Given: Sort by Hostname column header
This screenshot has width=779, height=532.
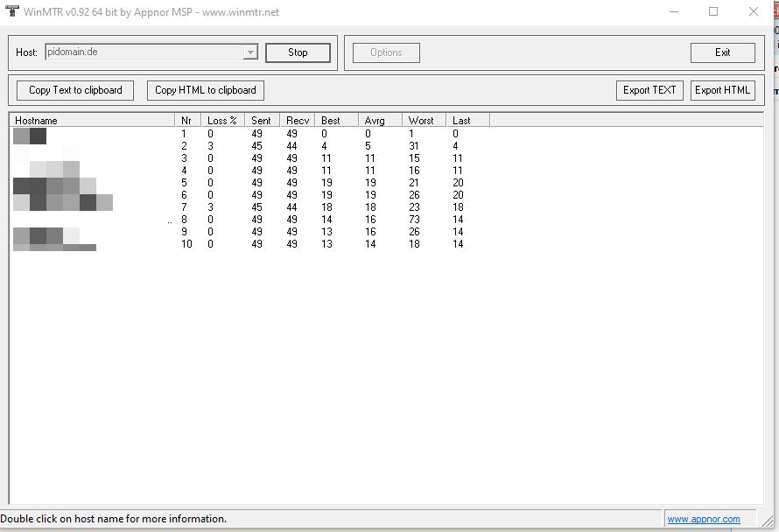Looking at the screenshot, I should [x=92, y=121].
